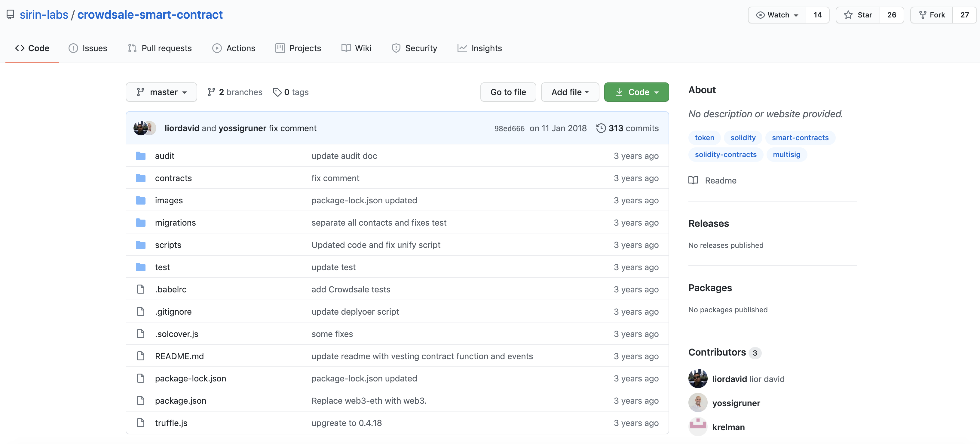Open the 'fix comment' latest commit message
Screen dimensions: 980x444
tap(292, 128)
